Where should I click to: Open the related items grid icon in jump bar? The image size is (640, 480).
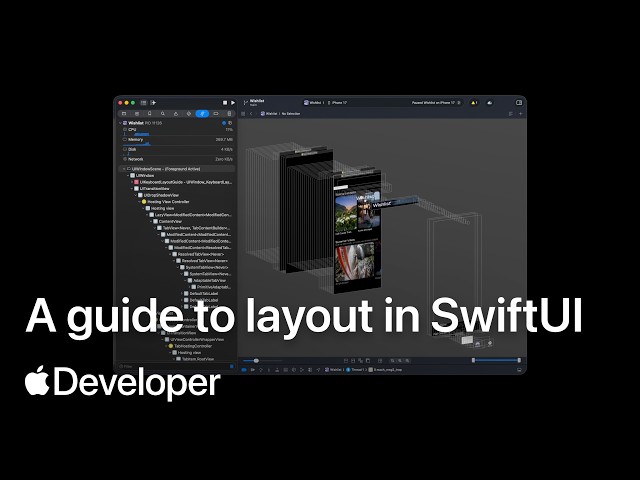[x=243, y=114]
